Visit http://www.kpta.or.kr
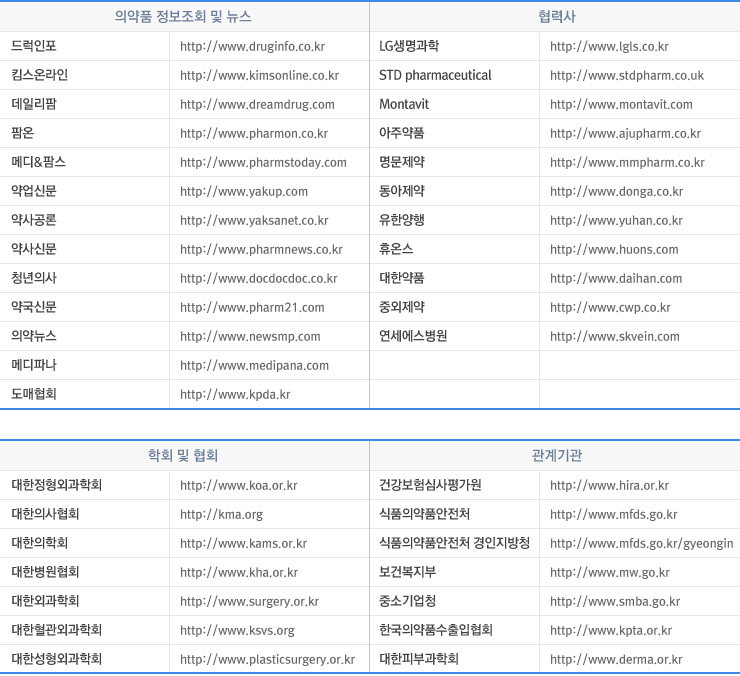 pyautogui.click(x=611, y=631)
